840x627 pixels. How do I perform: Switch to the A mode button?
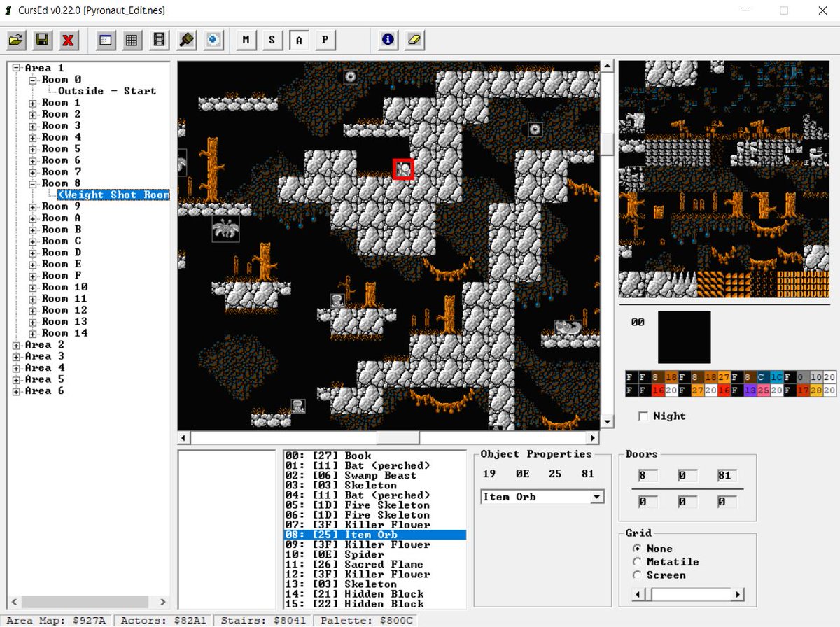(299, 40)
